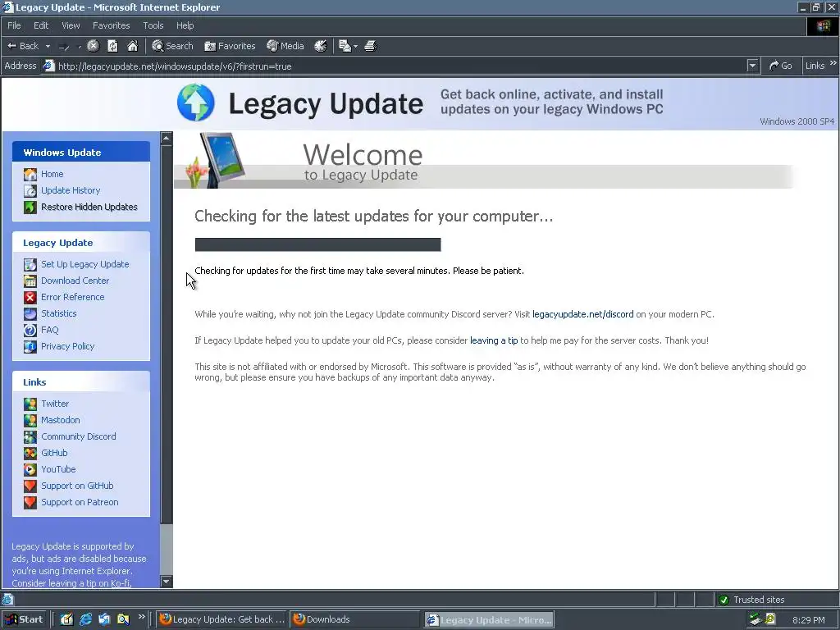Click the Home house icon in sidebar
This screenshot has width=840, height=630.
(x=30, y=174)
